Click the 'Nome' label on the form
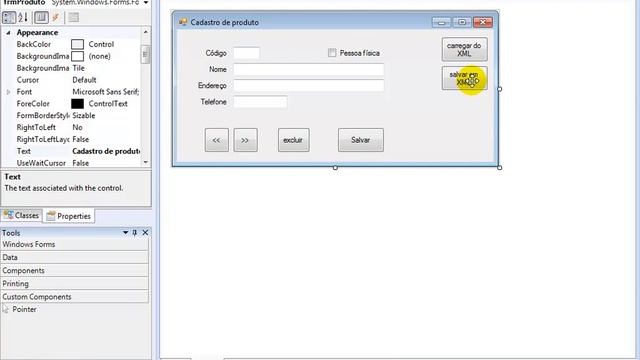 coord(218,69)
